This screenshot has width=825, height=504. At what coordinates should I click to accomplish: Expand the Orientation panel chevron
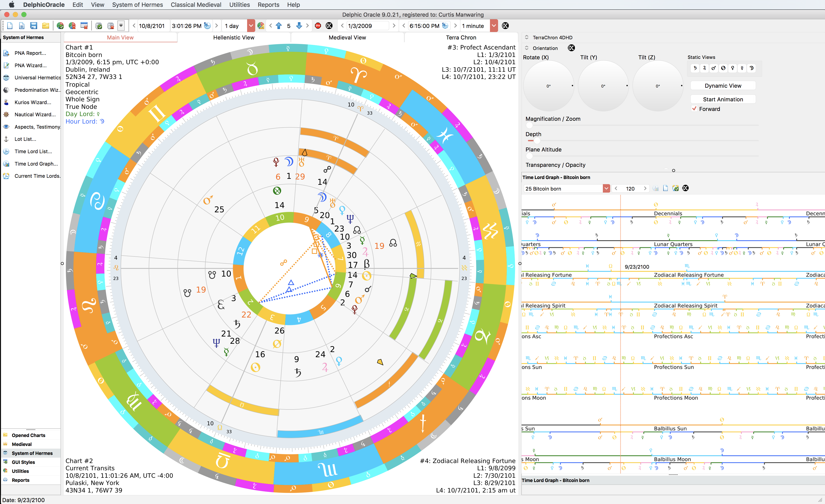[x=527, y=48]
